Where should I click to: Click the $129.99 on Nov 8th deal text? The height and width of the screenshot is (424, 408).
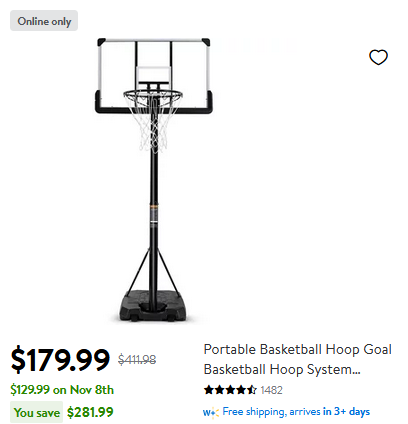click(62, 390)
